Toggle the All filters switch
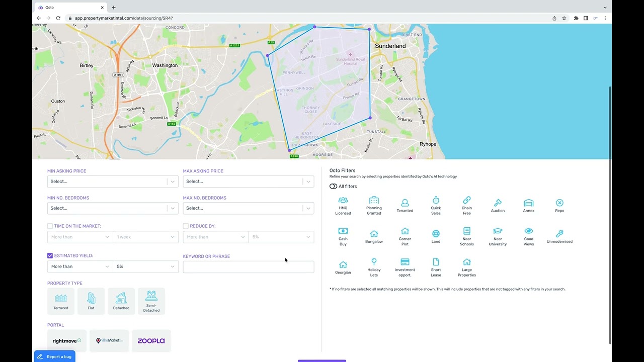Screen dimensions: 644x362 (x=333, y=186)
